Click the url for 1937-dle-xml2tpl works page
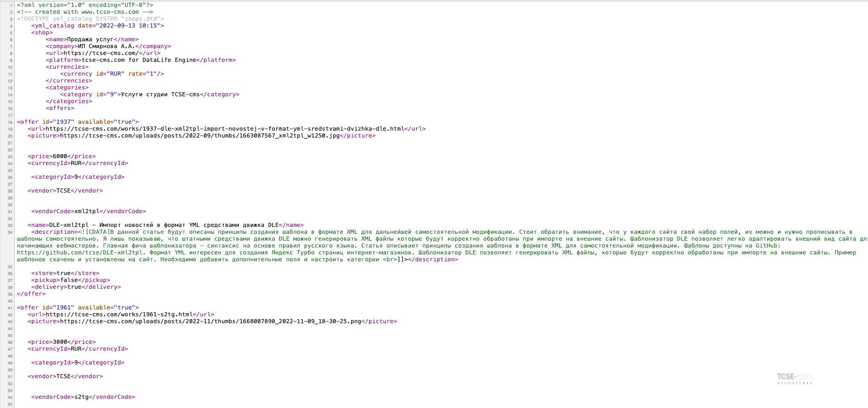The height and width of the screenshot is (408, 868). click(x=227, y=129)
